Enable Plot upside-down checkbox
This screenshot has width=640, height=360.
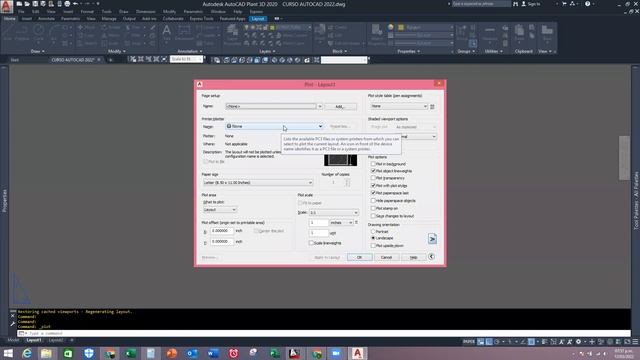373,245
